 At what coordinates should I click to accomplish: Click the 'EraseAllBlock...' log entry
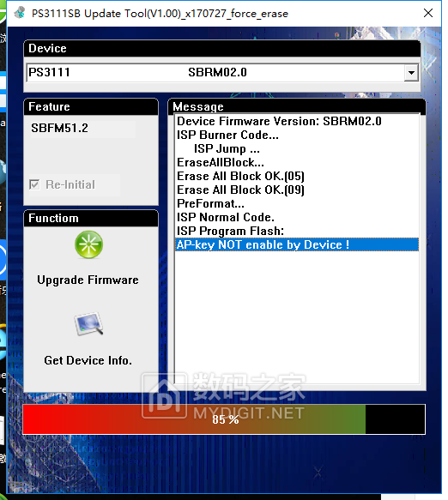pos(221,162)
